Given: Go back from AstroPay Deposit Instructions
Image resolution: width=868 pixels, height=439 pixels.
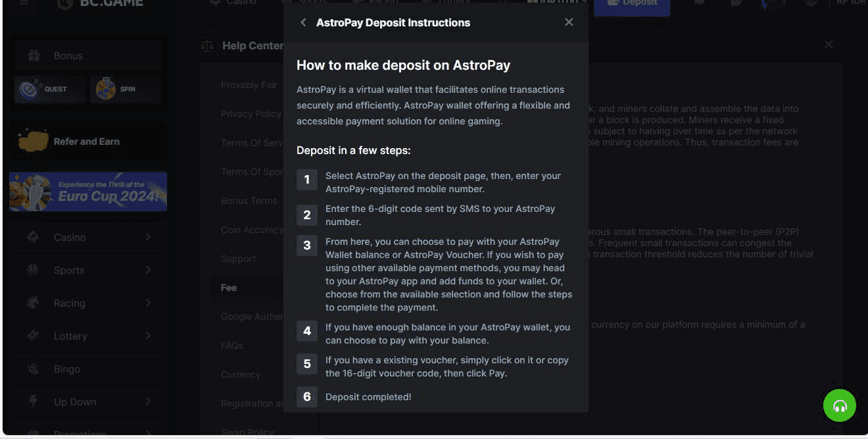Looking at the screenshot, I should 303,22.
